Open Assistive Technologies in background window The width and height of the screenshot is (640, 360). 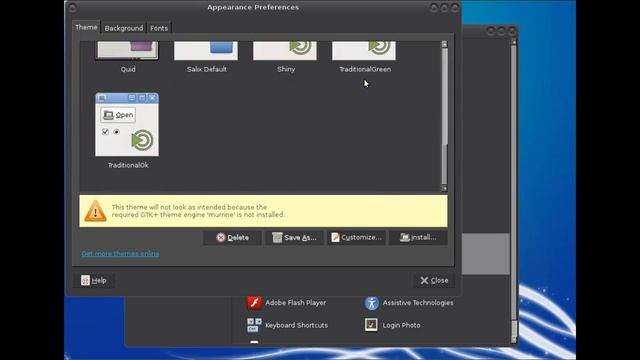tap(409, 303)
